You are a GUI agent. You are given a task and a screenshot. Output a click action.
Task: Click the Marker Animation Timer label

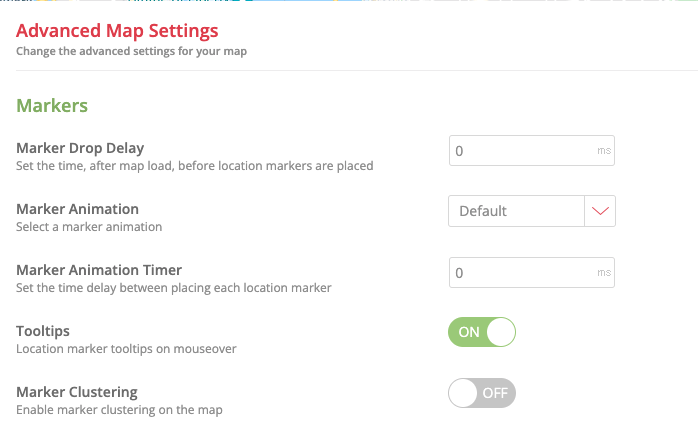99,269
